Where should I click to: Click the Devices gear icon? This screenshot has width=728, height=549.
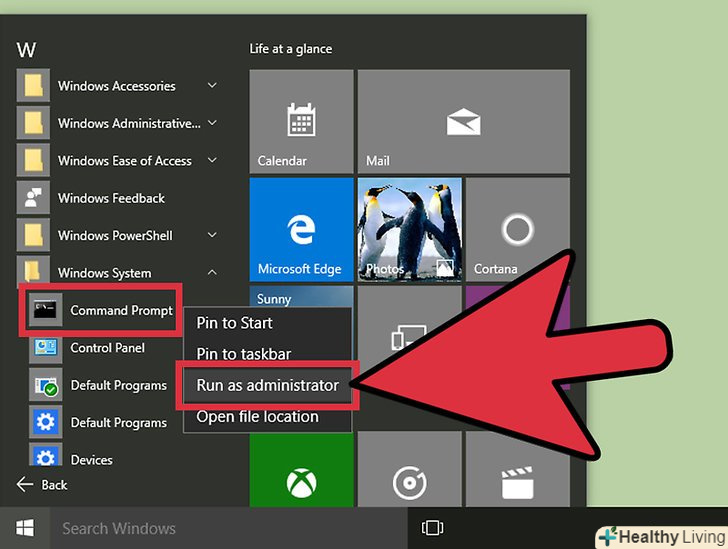45,455
